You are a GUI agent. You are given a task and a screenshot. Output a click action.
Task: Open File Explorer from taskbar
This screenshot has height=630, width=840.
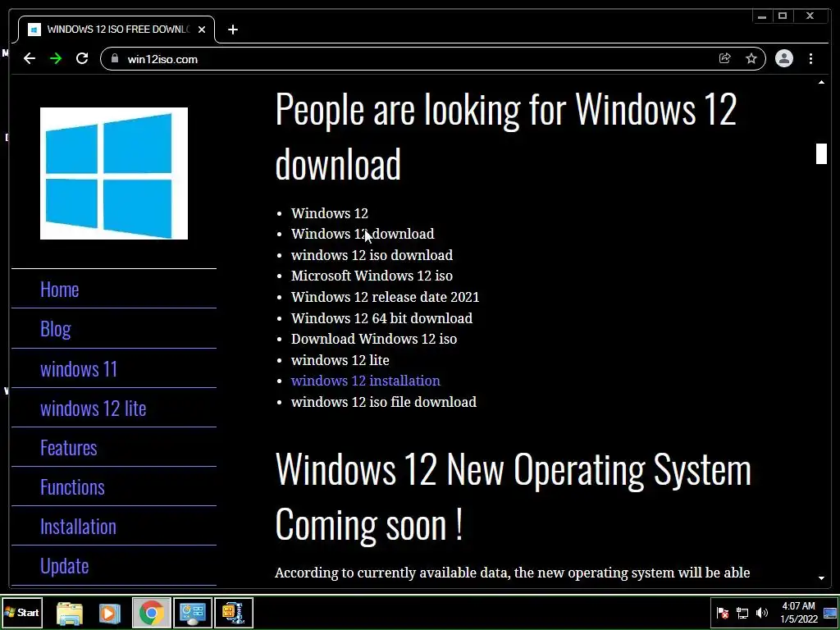pyautogui.click(x=70, y=613)
